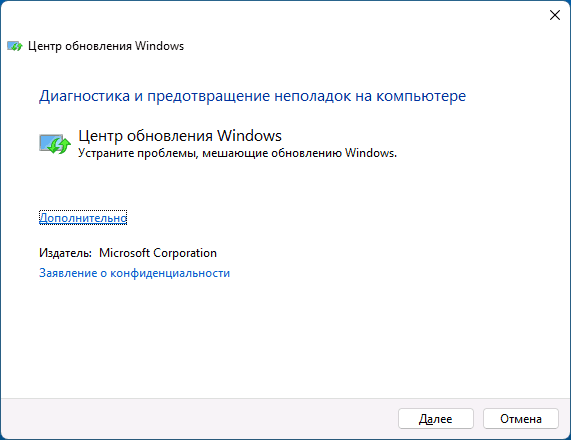This screenshot has width=571, height=440.
Task: Open the Дополнительно advanced options link
Action: click(83, 217)
